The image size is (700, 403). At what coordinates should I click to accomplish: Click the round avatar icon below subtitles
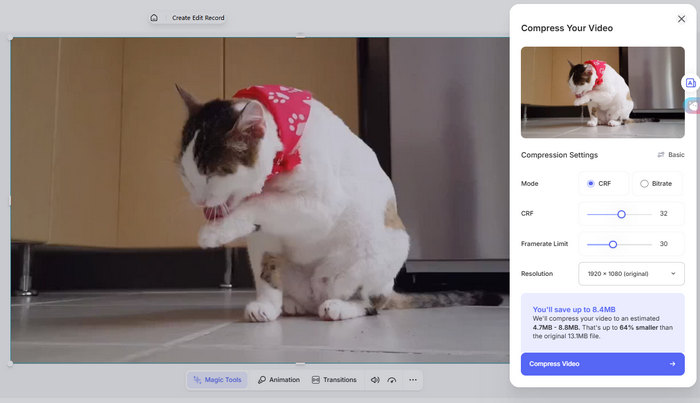pyautogui.click(x=692, y=106)
